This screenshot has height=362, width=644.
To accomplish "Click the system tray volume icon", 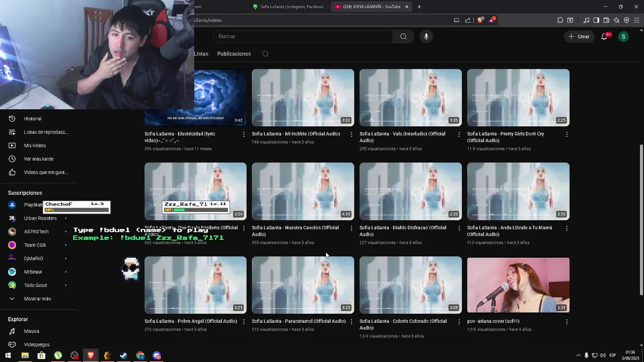I will click(x=603, y=355).
